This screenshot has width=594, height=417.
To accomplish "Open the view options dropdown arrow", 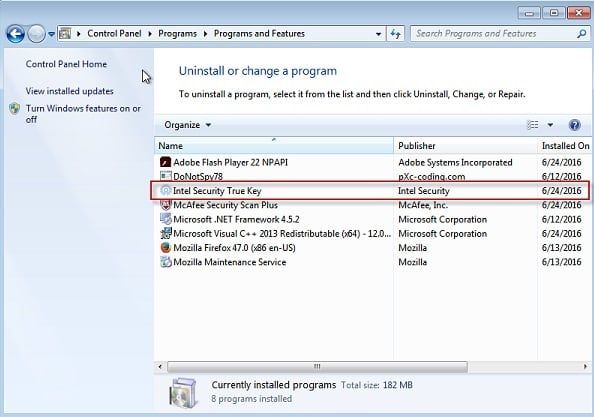I will click(x=550, y=125).
